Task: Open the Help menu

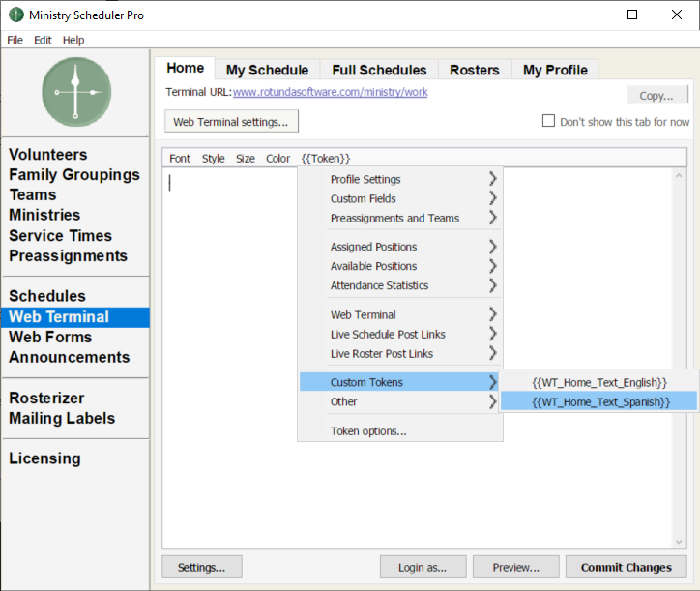Action: pos(73,41)
